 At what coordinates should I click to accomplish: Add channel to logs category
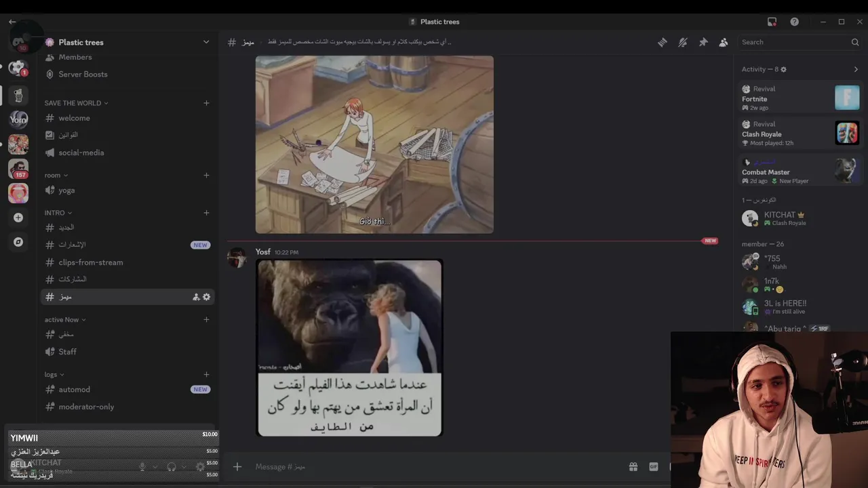pyautogui.click(x=206, y=374)
